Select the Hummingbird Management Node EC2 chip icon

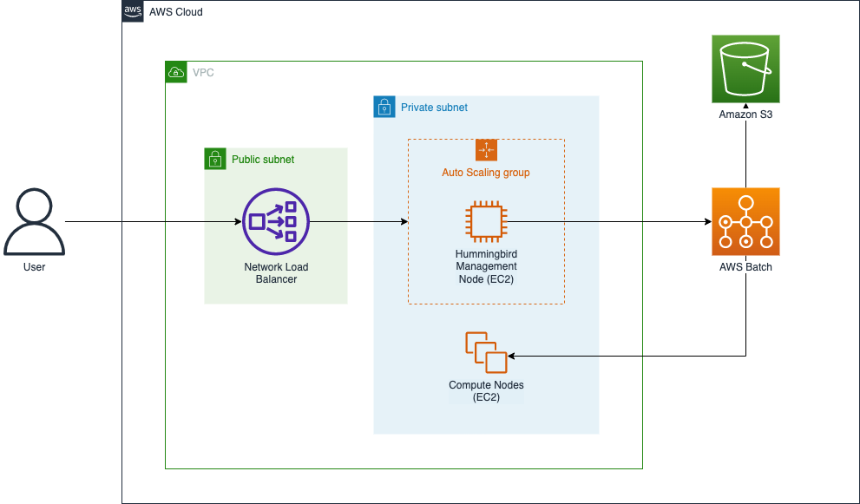click(486, 221)
